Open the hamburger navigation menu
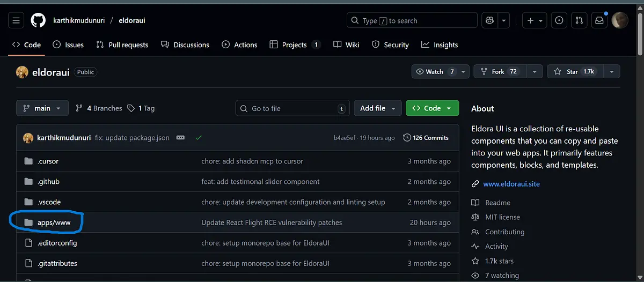The image size is (644, 282). [x=16, y=20]
